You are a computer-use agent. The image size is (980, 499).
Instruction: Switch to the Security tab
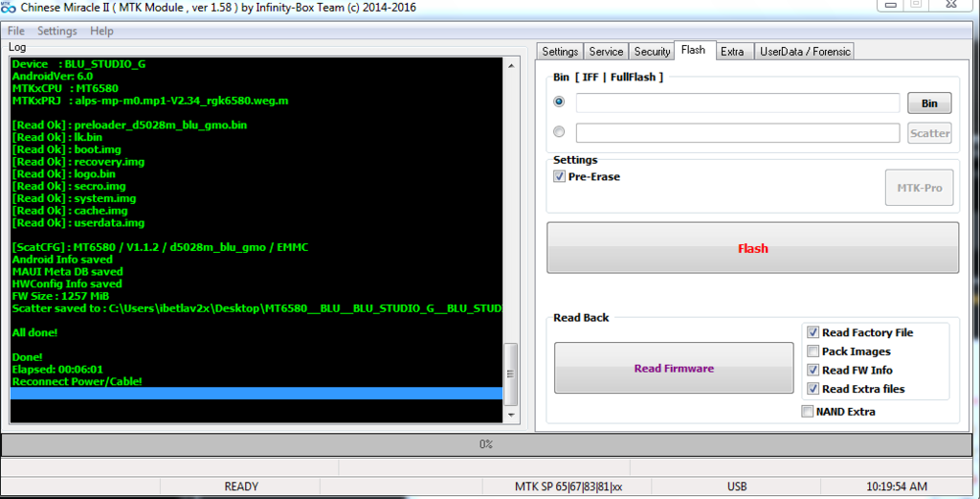tap(652, 52)
